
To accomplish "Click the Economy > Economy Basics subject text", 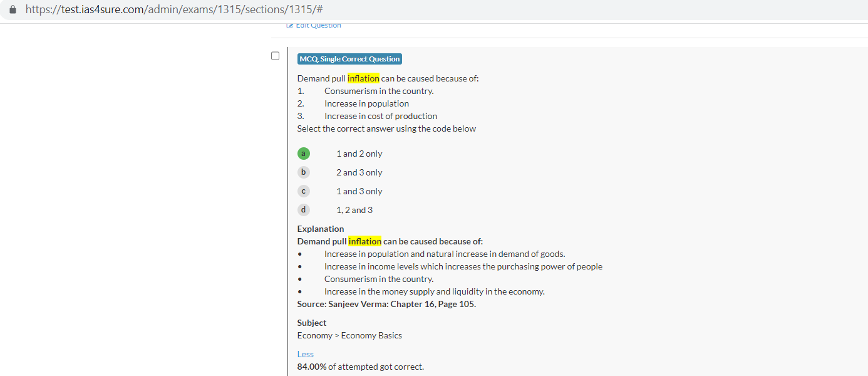I will pos(349,335).
